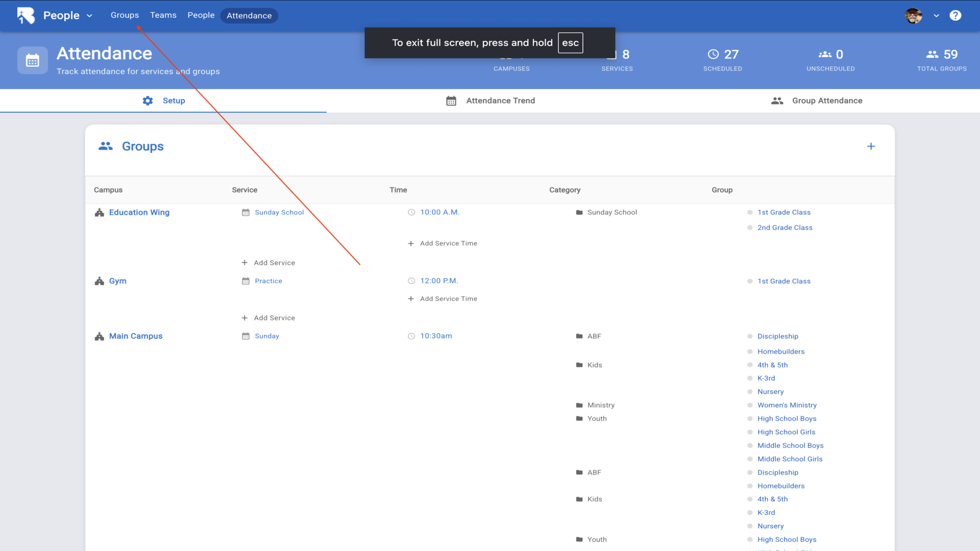Click the status dot beside Homebuilders group

pyautogui.click(x=750, y=352)
